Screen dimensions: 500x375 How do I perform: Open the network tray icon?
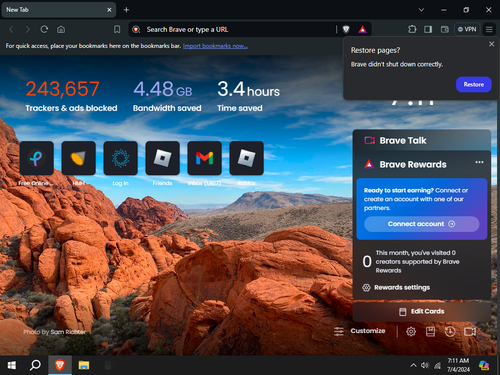click(x=437, y=366)
